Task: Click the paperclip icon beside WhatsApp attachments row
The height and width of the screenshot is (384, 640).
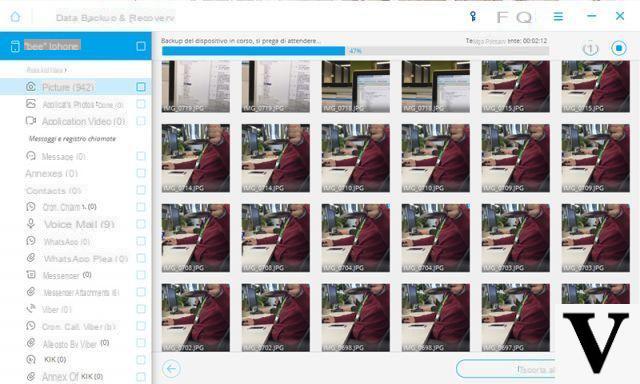Action: pyautogui.click(x=31, y=258)
